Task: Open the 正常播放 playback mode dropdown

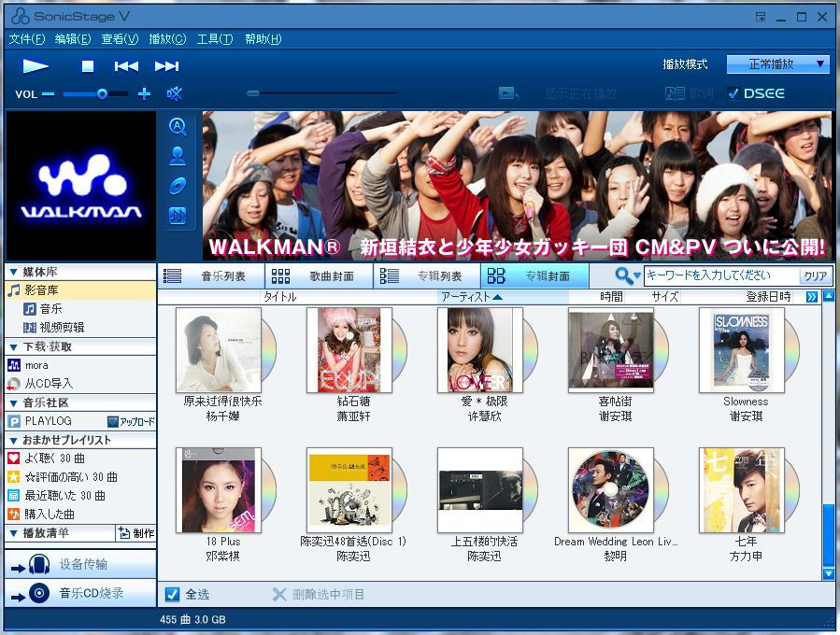Action: point(777,64)
